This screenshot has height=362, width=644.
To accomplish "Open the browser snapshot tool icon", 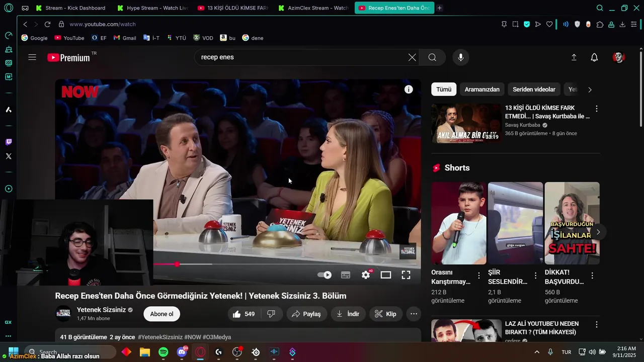I will click(515, 24).
